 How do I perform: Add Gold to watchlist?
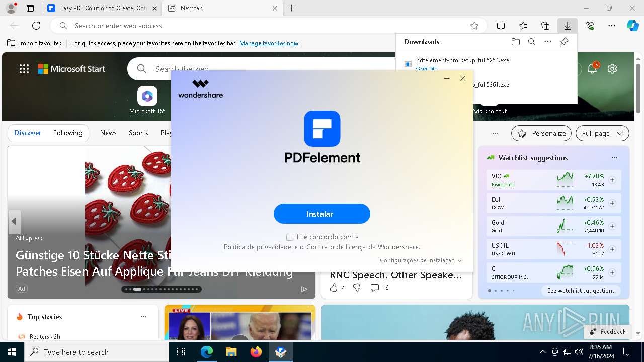pyautogui.click(x=612, y=226)
